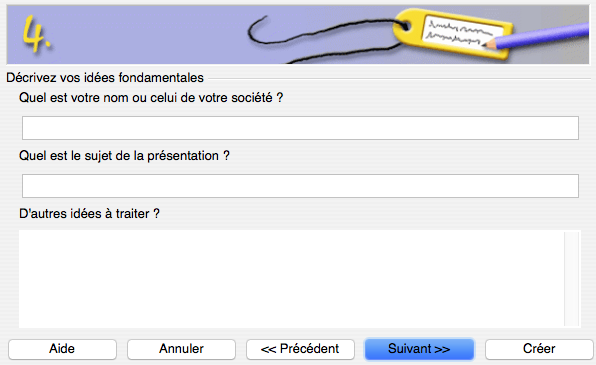Click the white paper label on tag
The image size is (596, 365).
pos(462,32)
